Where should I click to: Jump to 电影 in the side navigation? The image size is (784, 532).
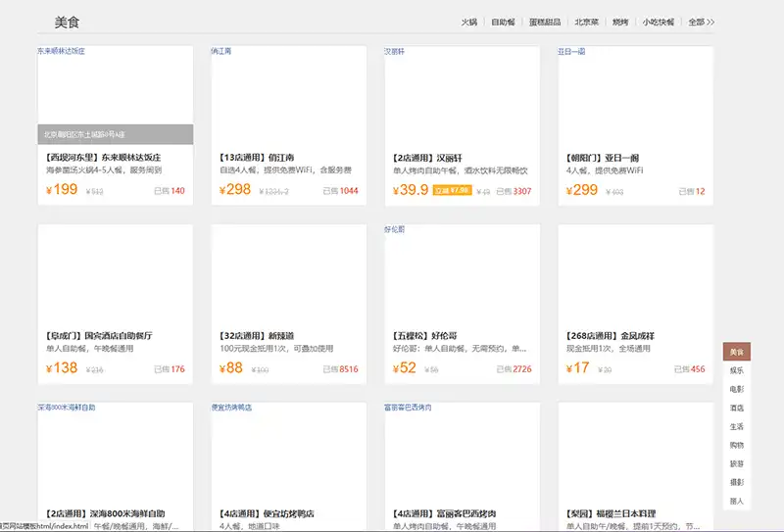coord(736,389)
